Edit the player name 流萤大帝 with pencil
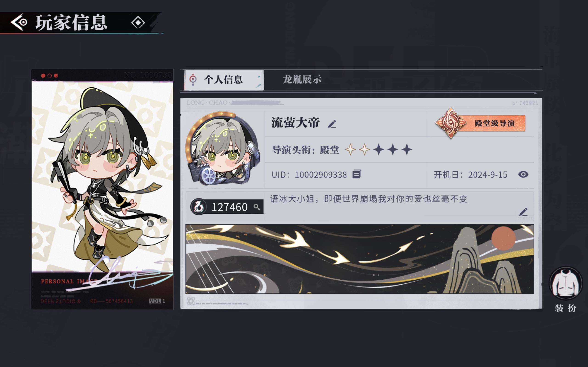 pos(332,124)
